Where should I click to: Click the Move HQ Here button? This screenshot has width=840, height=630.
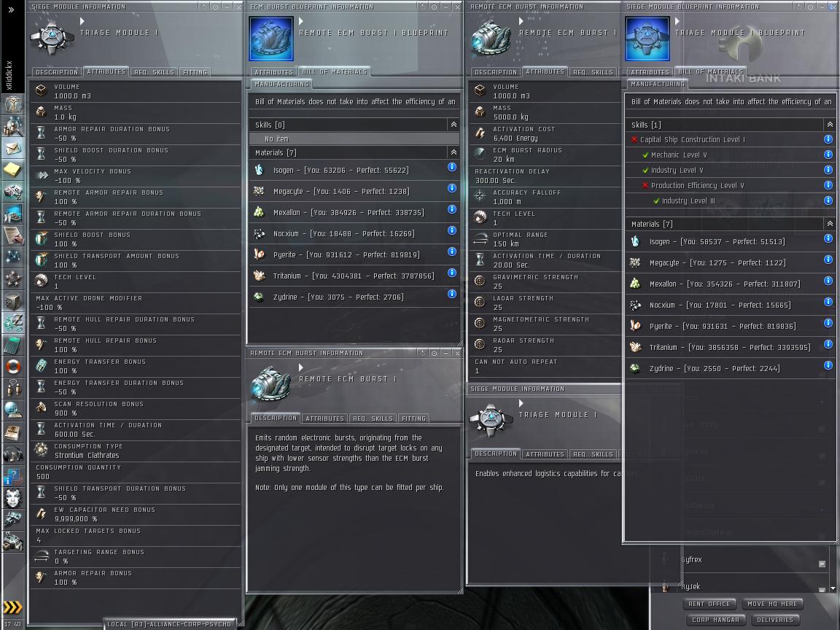coord(772,604)
